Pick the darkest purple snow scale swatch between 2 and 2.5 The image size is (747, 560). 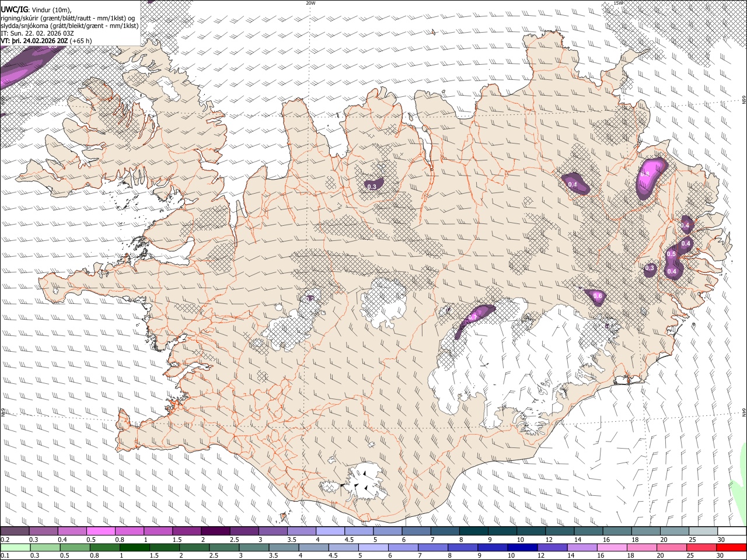215,531
